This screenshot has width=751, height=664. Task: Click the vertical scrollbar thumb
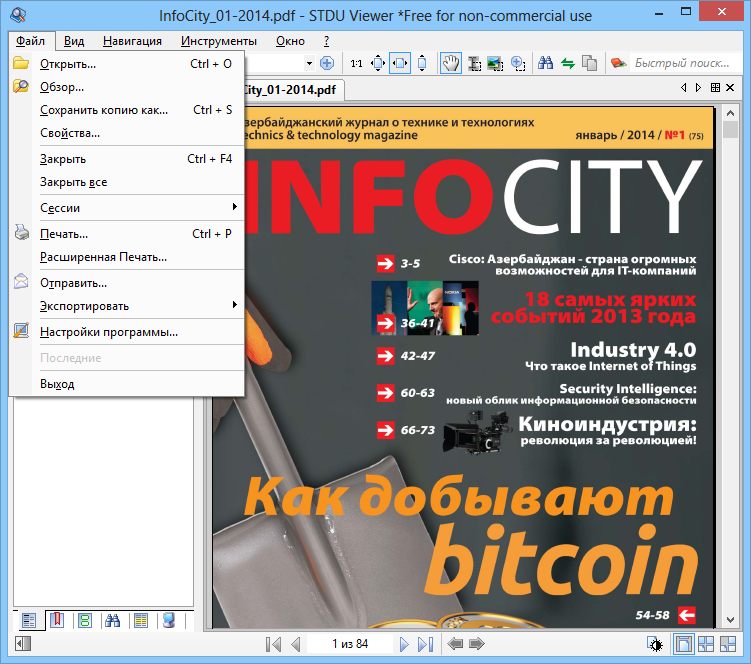click(730, 129)
